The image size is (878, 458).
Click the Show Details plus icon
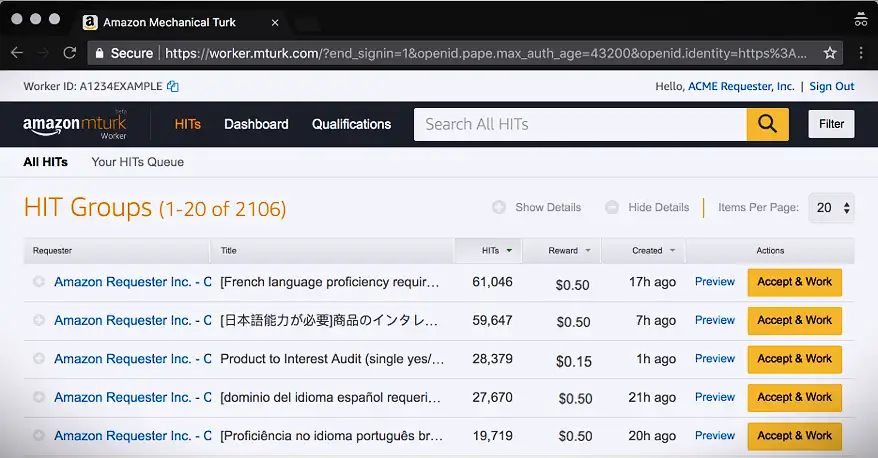(499, 207)
